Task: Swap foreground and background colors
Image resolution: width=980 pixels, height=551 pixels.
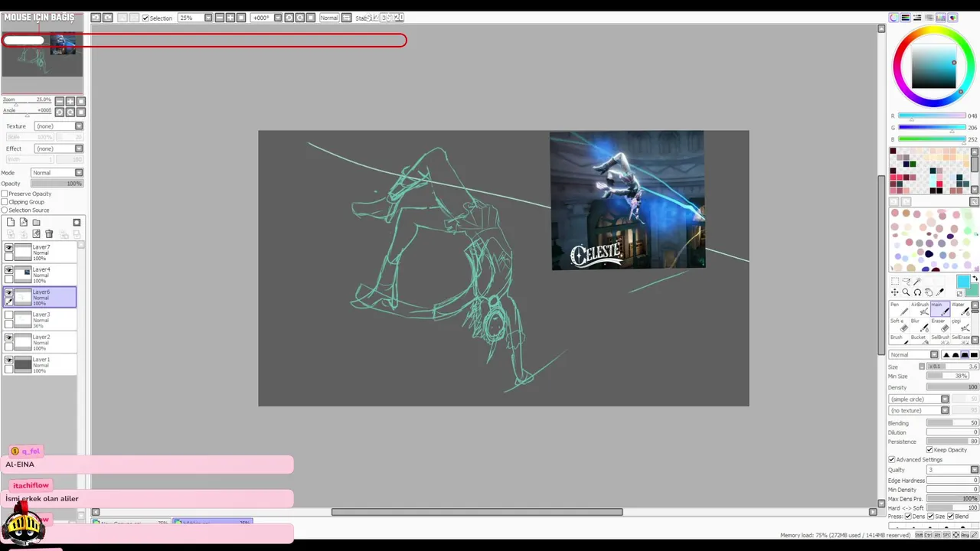Action: [x=975, y=279]
